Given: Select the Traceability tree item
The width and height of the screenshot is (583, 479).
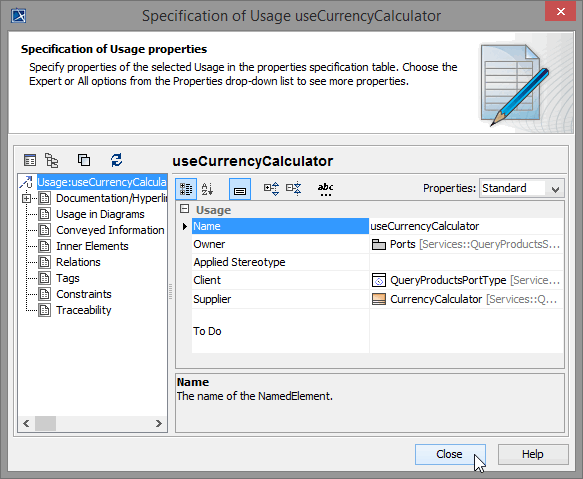Looking at the screenshot, I should coord(84,310).
